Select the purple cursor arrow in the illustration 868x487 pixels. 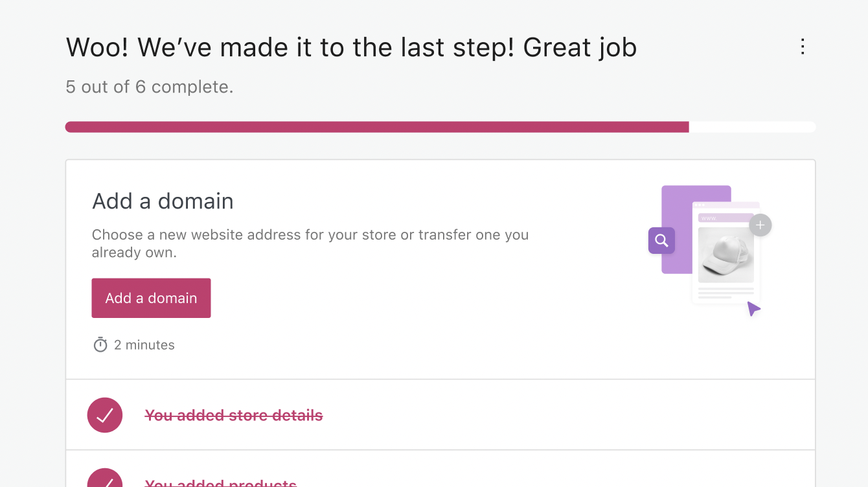(x=754, y=309)
